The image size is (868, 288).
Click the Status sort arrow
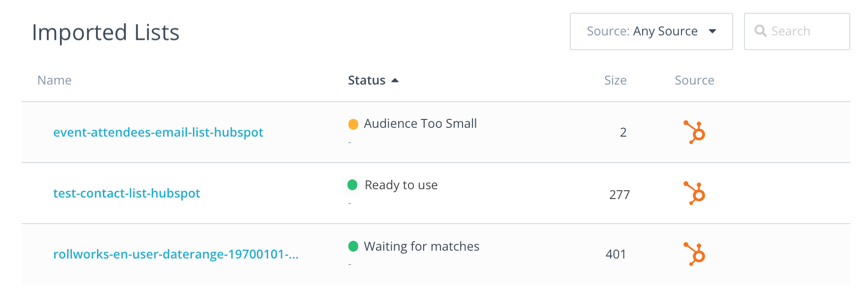point(395,80)
